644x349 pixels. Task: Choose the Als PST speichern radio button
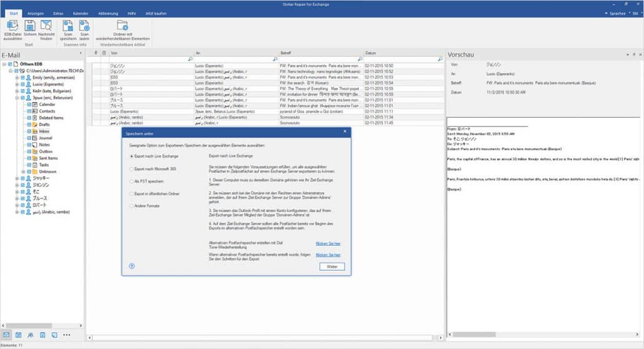[x=131, y=182]
